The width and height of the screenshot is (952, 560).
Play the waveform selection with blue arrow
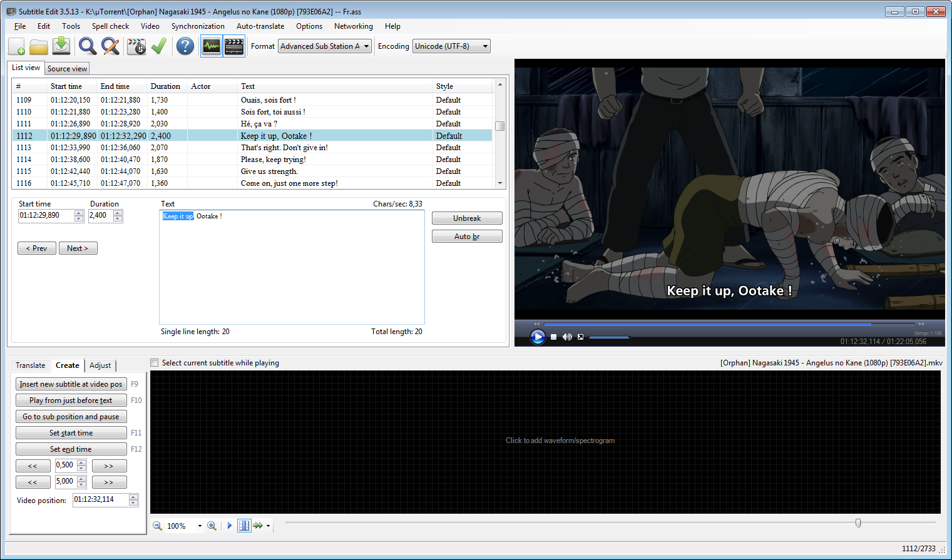pyautogui.click(x=230, y=526)
